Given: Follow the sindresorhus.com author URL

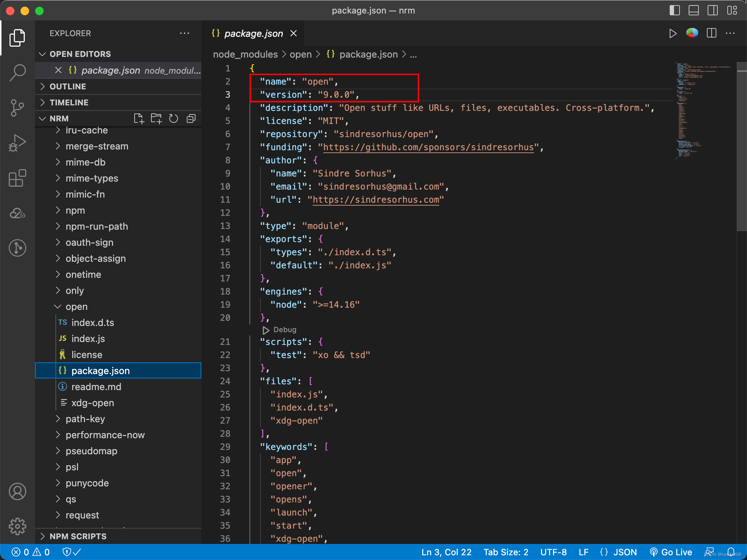Looking at the screenshot, I should [x=376, y=200].
